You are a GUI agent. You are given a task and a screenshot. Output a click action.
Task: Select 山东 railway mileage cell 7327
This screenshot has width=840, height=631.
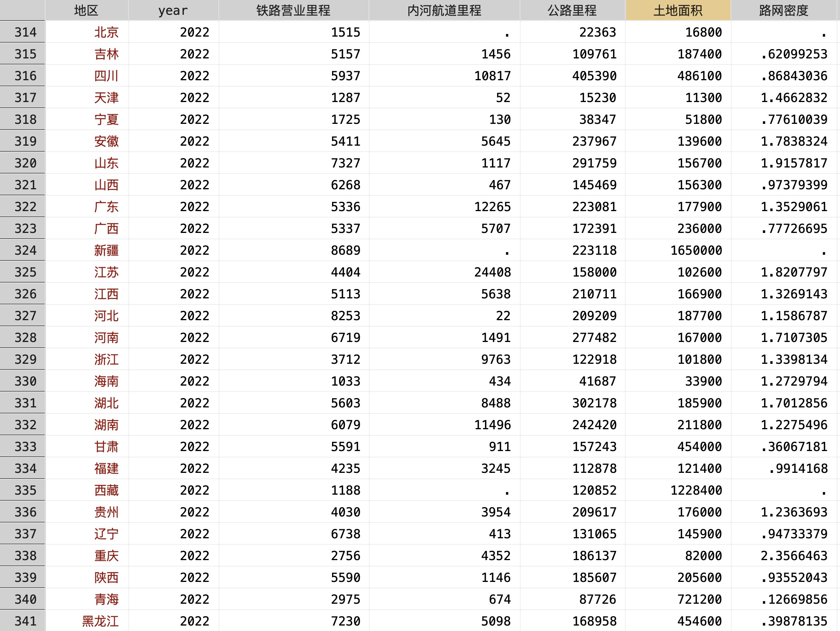click(345, 163)
